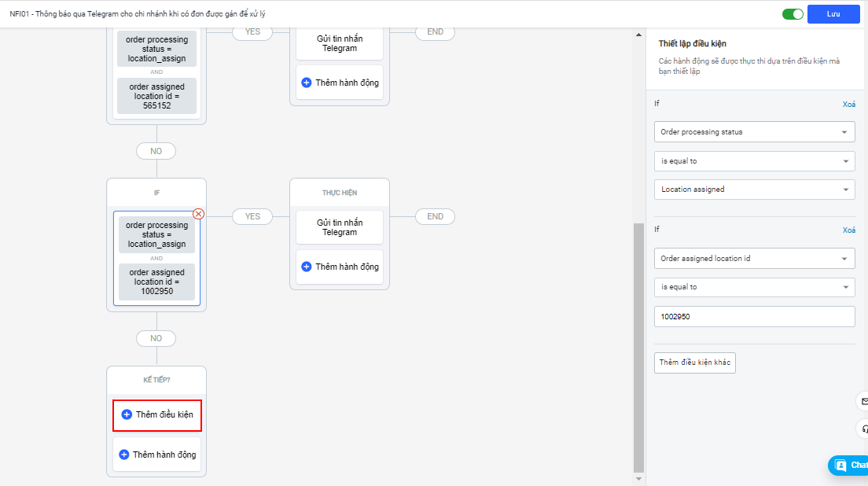Open operator dropdown below Order assigned location id

(x=754, y=287)
